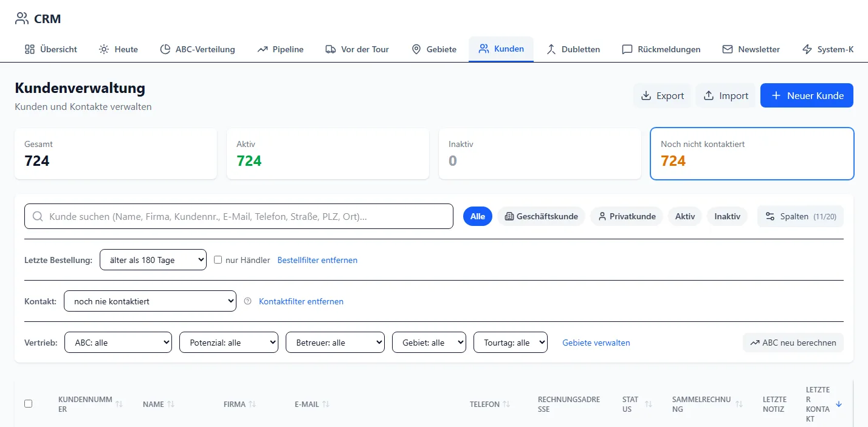Viewport: 868px width, 427px height.
Task: Click the STATUS column sort arrows
Action: coord(649,404)
